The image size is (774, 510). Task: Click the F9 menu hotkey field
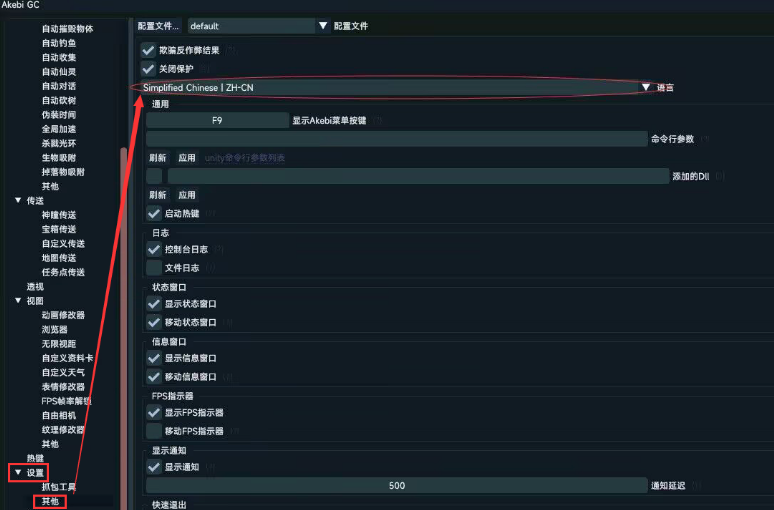pyautogui.click(x=217, y=120)
